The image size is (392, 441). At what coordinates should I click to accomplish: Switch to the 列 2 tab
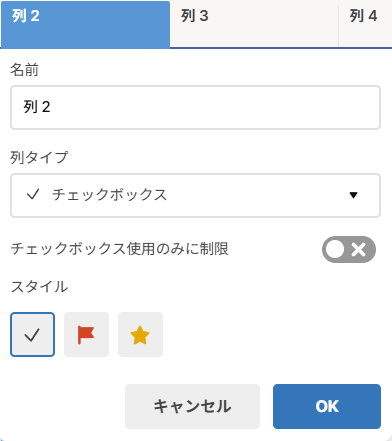point(85,24)
